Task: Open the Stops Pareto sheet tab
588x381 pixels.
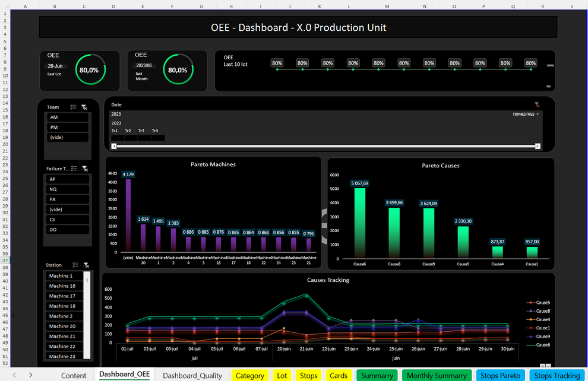Action: click(x=500, y=375)
